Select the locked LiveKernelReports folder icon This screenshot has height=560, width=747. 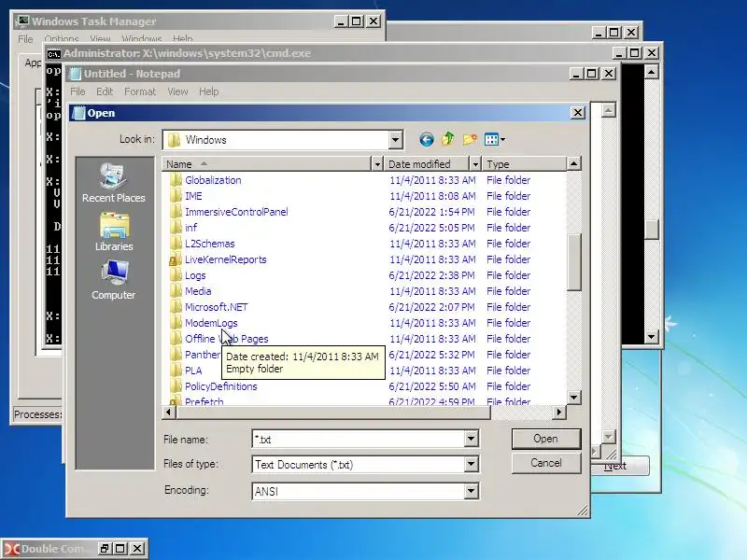pyautogui.click(x=176, y=259)
